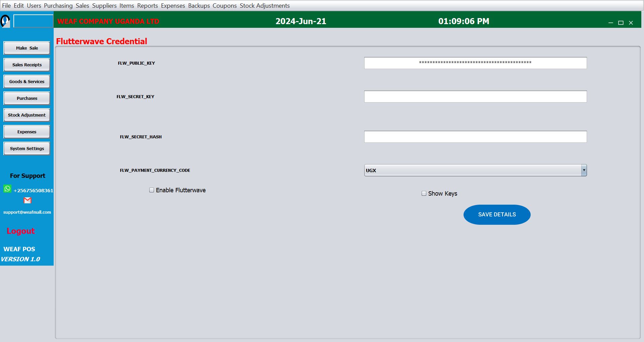
Task: Open the FLW_PAYMENT_CURRENCY_CODE dropdown
Action: click(475, 170)
